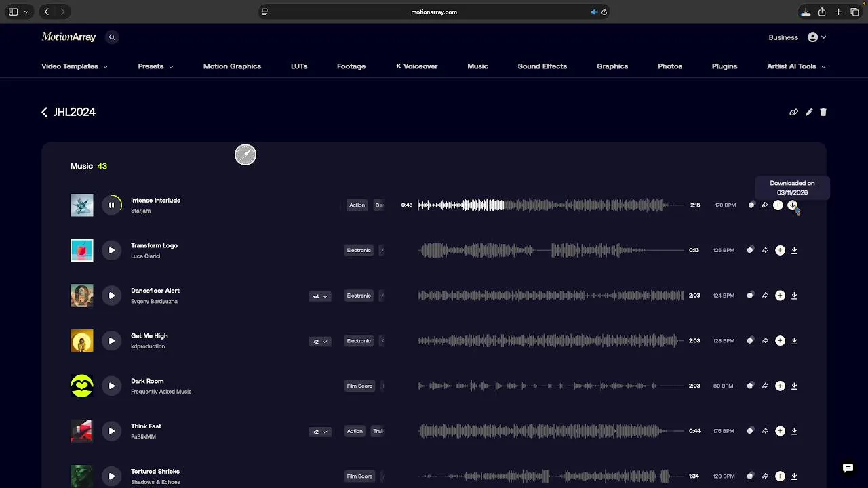This screenshot has height=488, width=868.
Task: Expand +2 versions of Get Me High
Action: (320, 342)
